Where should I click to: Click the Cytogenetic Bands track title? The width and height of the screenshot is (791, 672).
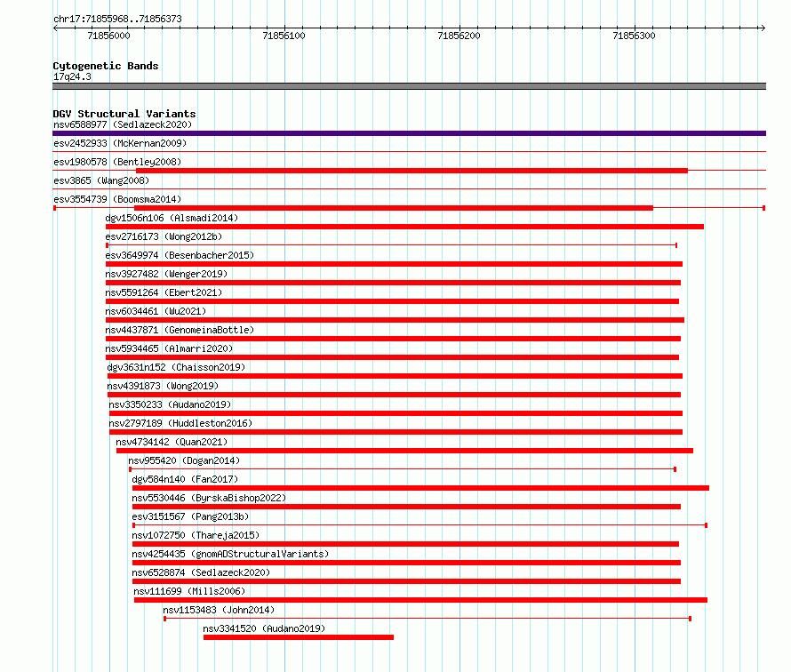click(106, 66)
